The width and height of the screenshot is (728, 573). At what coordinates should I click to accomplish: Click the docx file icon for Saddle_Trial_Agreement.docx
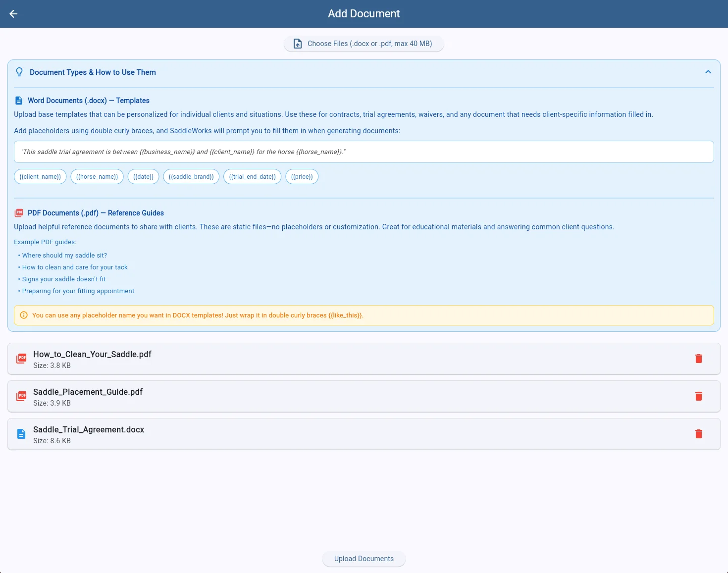pos(21,433)
